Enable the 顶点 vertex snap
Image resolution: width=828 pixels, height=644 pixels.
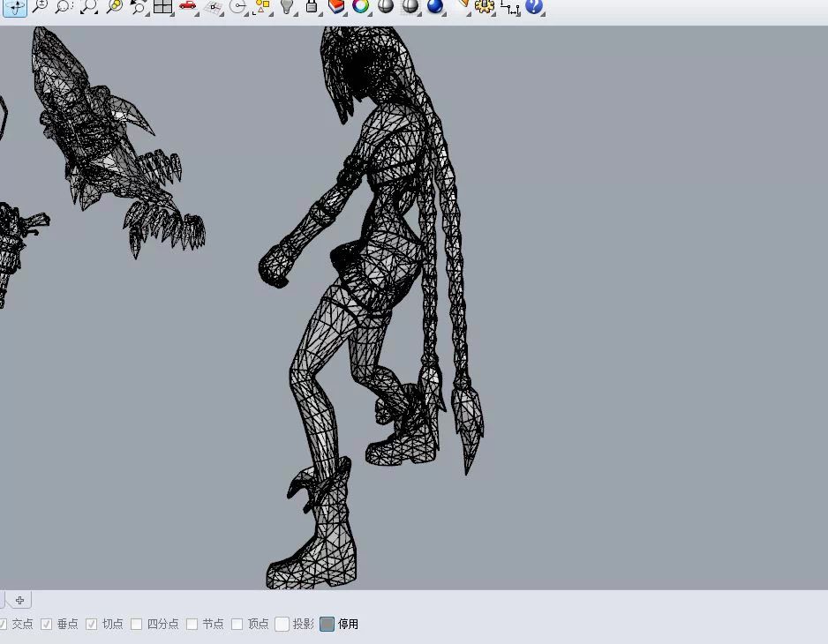tap(237, 624)
